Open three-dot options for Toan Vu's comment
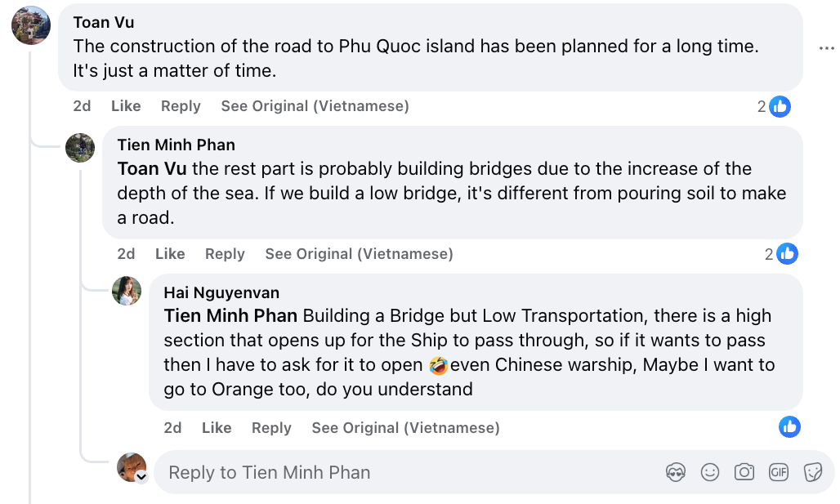This screenshot has height=504, width=840. point(826,48)
